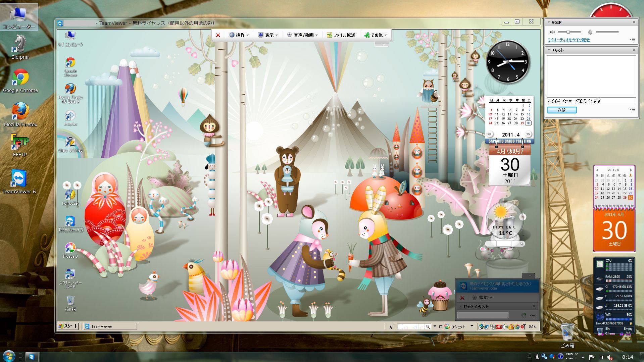Viewport: 644px width, 362px height.
Task: Open the session list options menu in remote panel
Action: click(532, 315)
